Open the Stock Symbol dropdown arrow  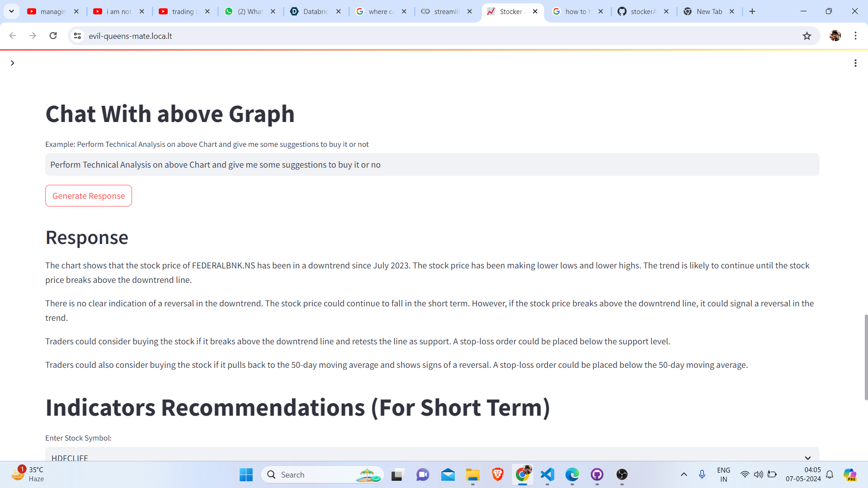tap(807, 457)
